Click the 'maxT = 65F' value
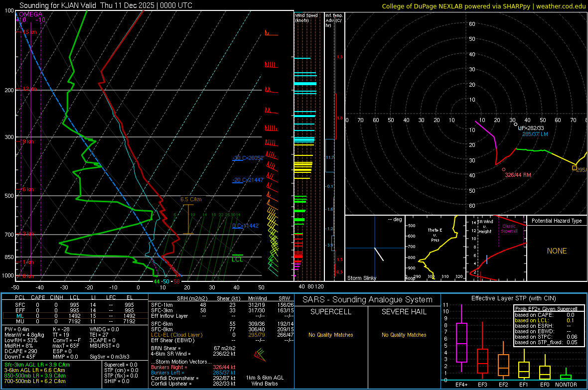Viewport: 588px width, 390px height. pos(66,346)
